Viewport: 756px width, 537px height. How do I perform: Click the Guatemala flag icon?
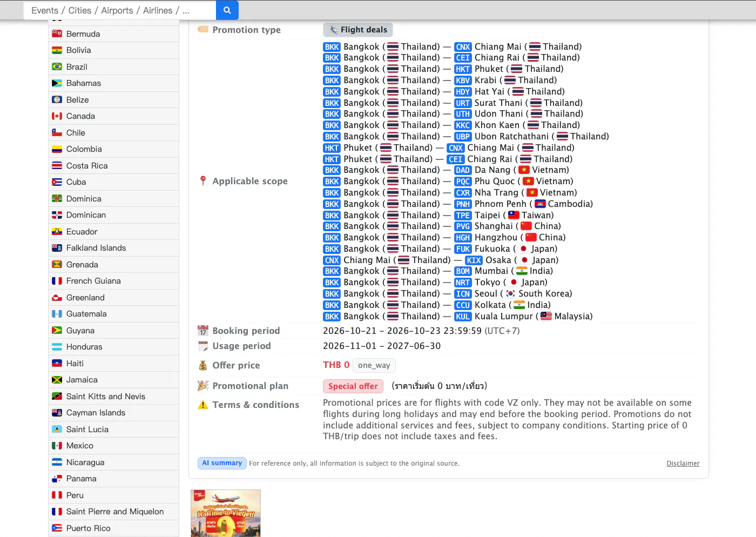click(x=57, y=314)
